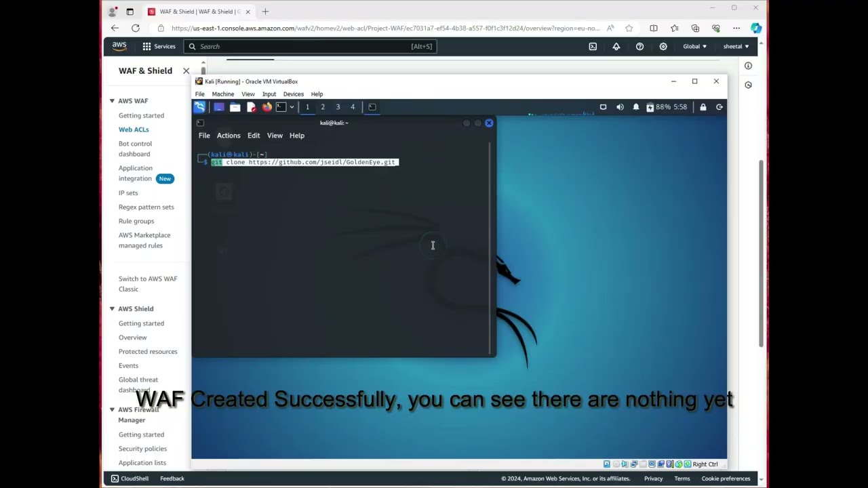
Task: Switch to Kali workspace 3
Action: click(338, 107)
